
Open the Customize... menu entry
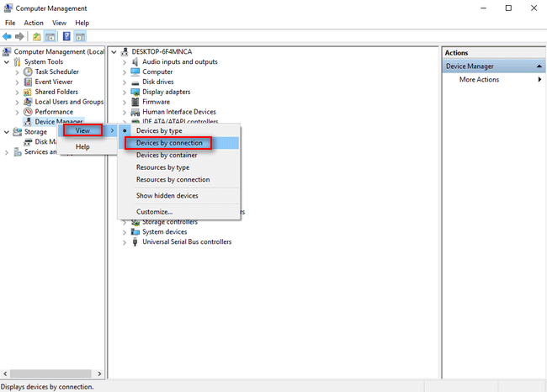click(179, 212)
